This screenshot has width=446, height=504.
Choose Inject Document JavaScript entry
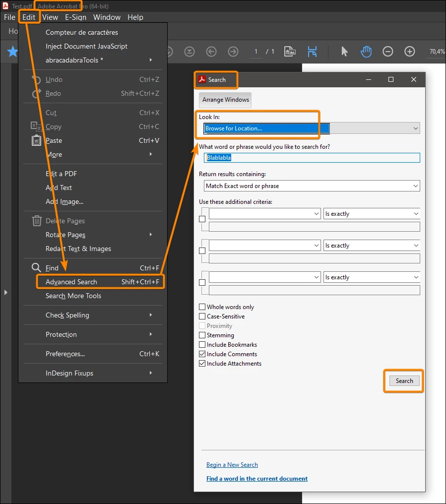pyautogui.click(x=93, y=46)
